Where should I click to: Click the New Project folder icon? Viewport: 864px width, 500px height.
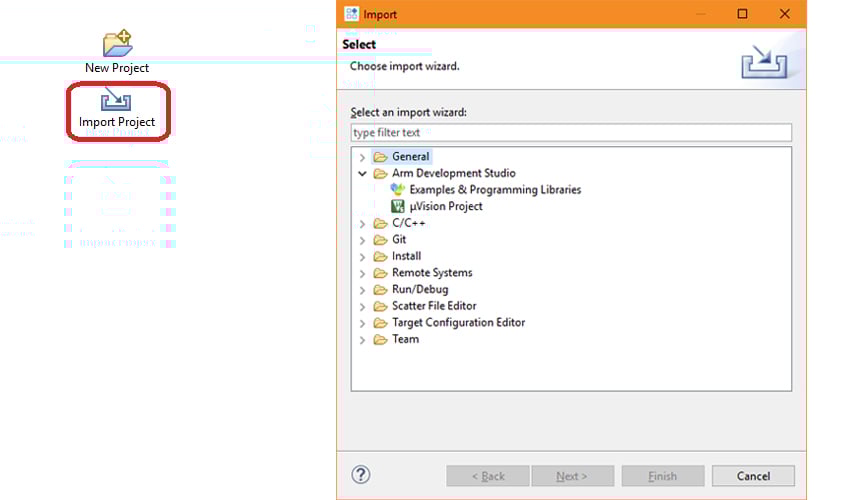117,44
